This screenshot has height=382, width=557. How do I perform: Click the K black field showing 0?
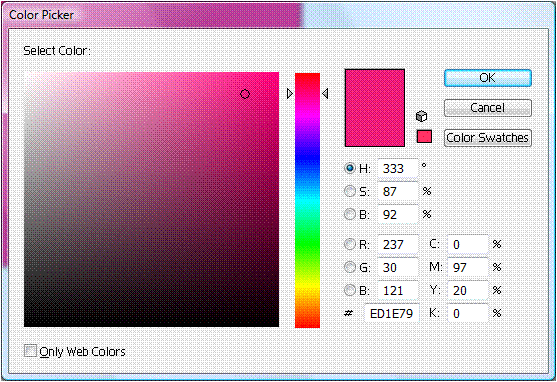467,313
